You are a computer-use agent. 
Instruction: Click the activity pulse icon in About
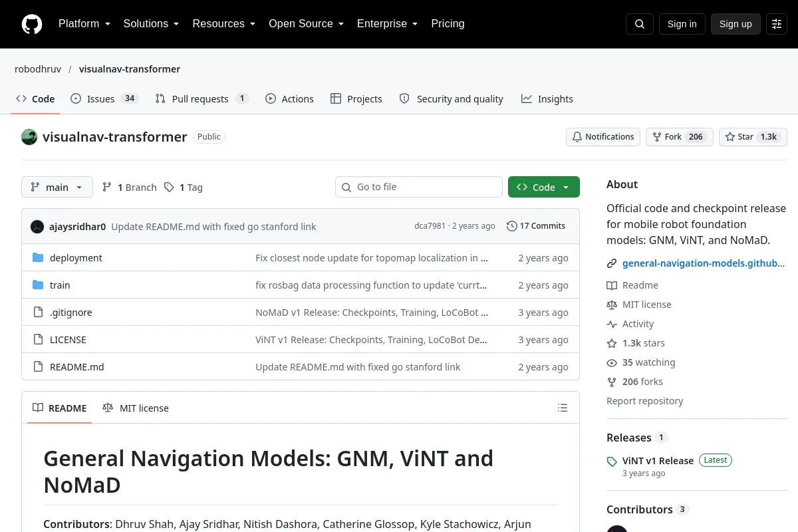coord(612,324)
